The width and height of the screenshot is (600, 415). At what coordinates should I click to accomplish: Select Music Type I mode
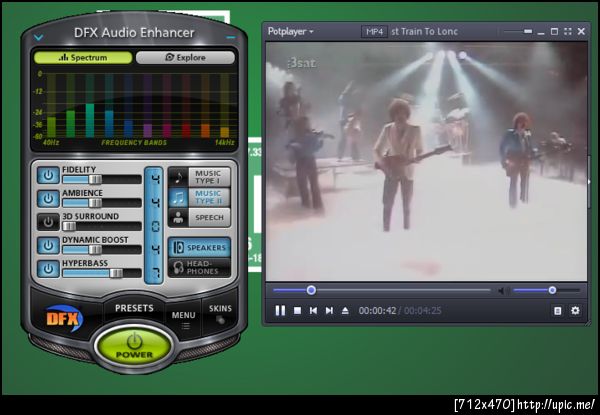(199, 177)
